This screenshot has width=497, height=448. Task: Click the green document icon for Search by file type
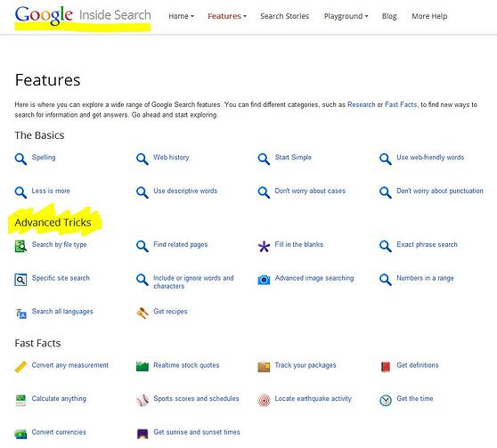20,246
